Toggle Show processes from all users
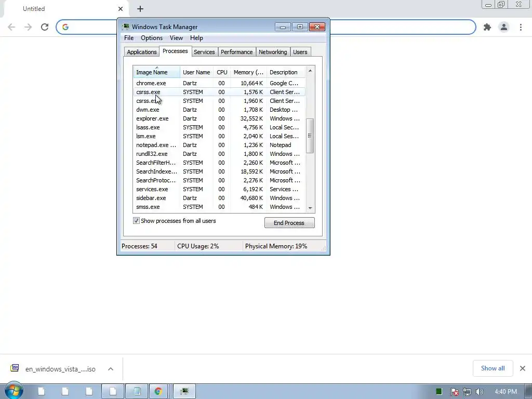Image resolution: width=532 pixels, height=399 pixels. pos(136,220)
